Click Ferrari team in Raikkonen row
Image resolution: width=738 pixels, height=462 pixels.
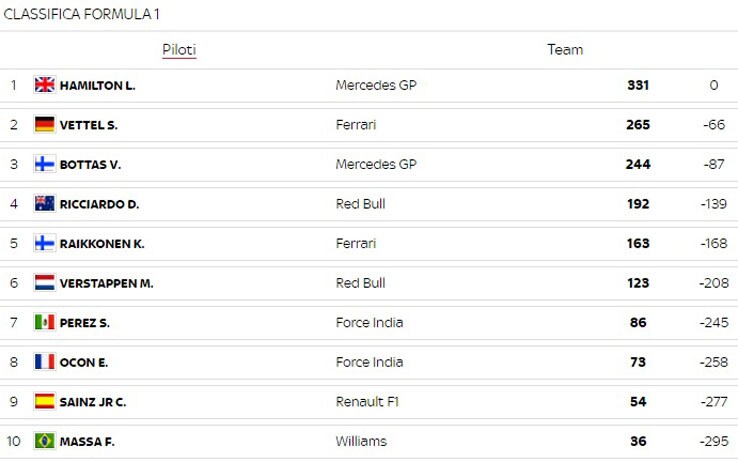tap(356, 243)
